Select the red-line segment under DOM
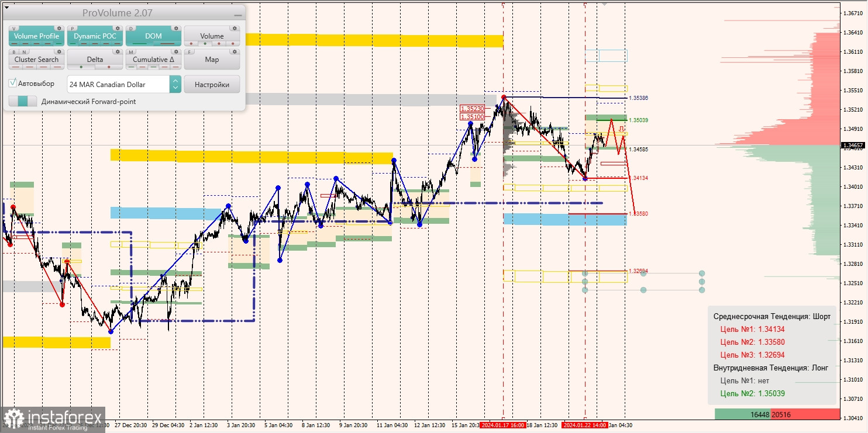Viewport: 868px width, 433px height. point(167,44)
